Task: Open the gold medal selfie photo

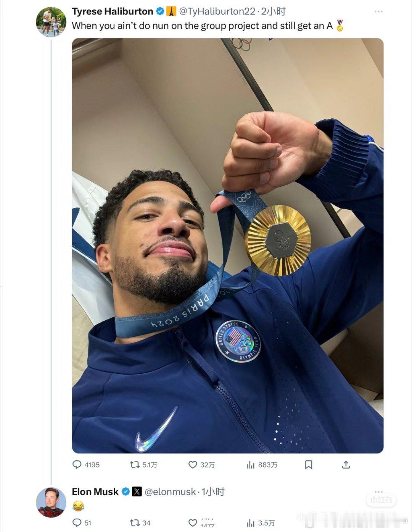Action: point(228,246)
